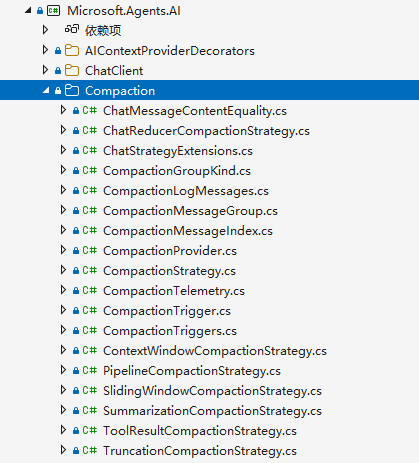
Task: Click the C# icon of SlidingWindowCompactionStrategy.cs
Action: click(90, 390)
